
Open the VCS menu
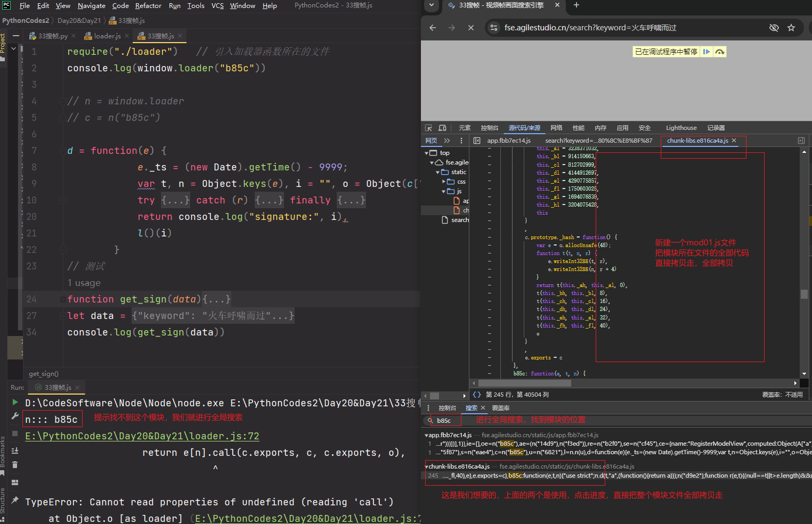coord(217,5)
